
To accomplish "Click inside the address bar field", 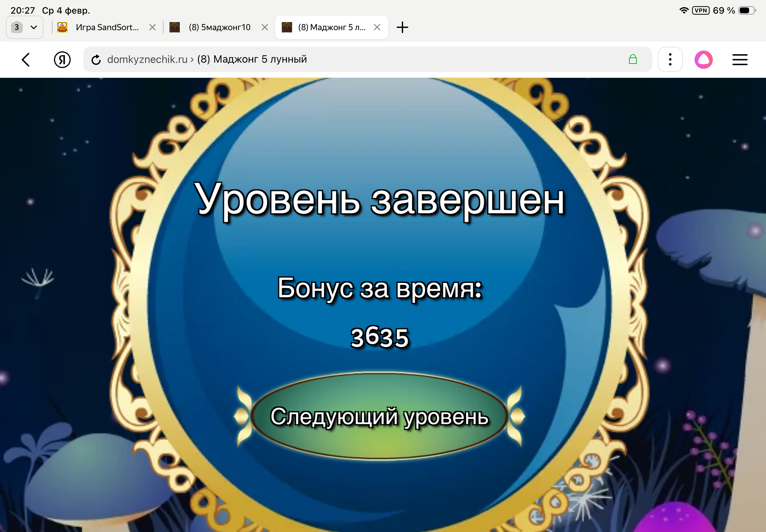I will coord(400,59).
